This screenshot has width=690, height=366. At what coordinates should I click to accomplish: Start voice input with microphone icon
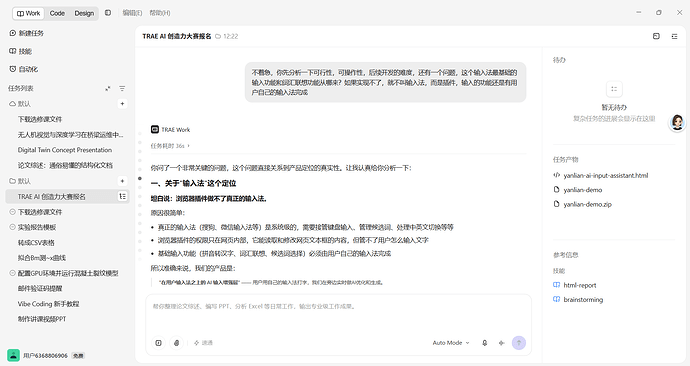point(484,343)
